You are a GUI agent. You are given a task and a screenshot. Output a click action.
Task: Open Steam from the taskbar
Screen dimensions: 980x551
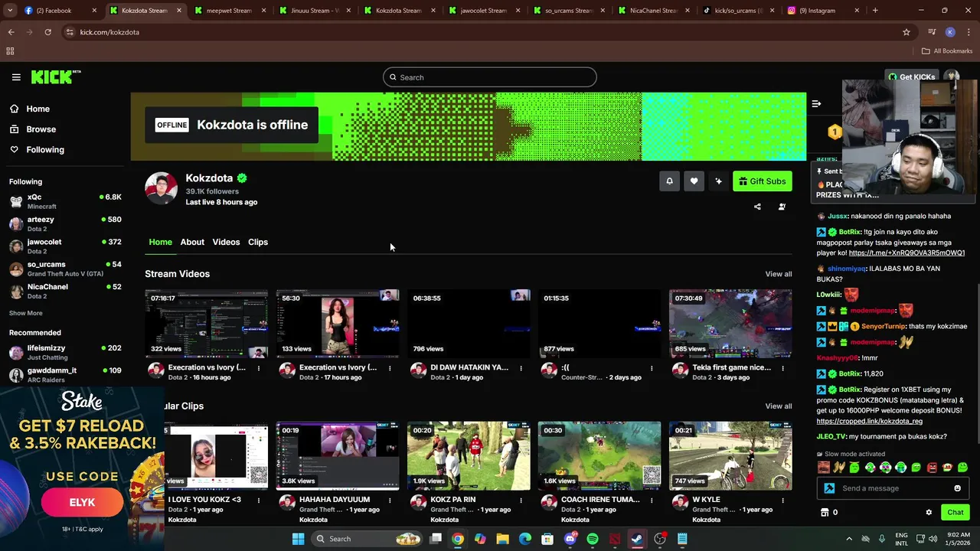[x=637, y=539]
